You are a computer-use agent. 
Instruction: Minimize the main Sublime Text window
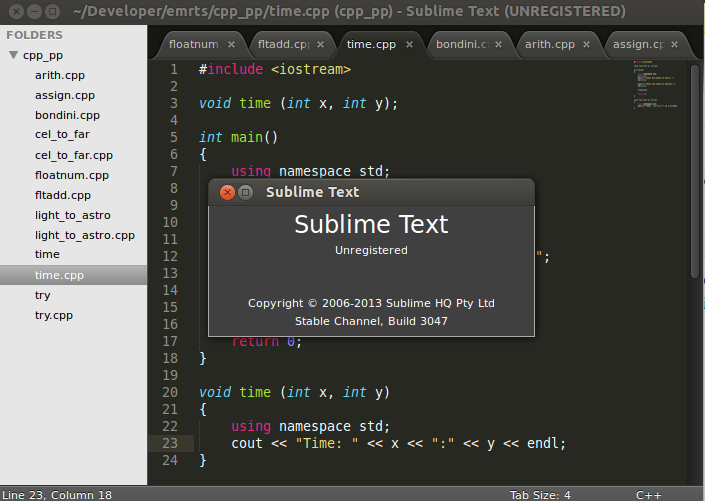(34, 11)
